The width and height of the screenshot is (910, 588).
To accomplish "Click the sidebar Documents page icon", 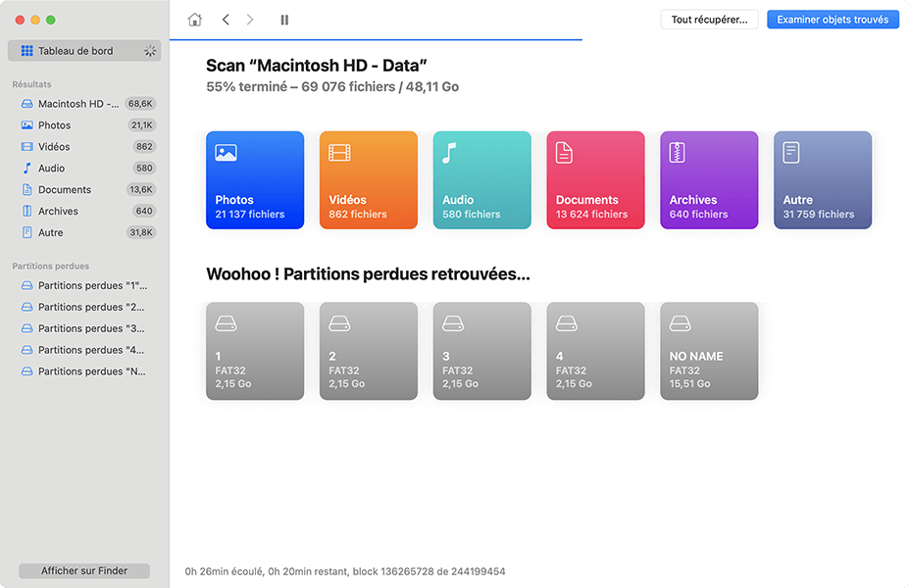I will tap(26, 189).
